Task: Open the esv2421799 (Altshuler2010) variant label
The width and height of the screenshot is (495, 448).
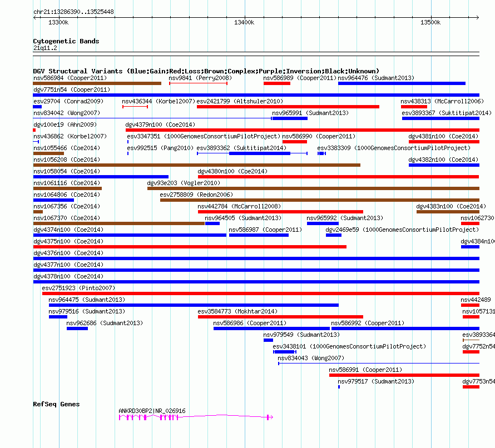Action: pos(240,101)
